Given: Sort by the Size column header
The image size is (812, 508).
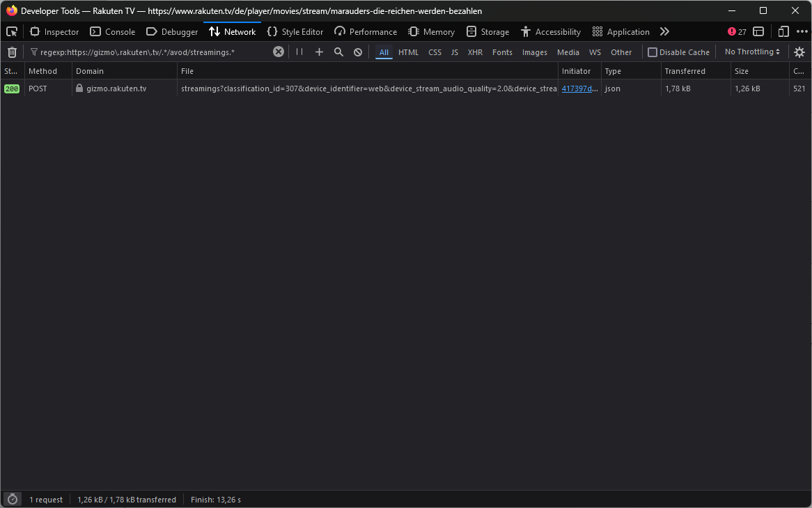Looking at the screenshot, I should (759, 71).
